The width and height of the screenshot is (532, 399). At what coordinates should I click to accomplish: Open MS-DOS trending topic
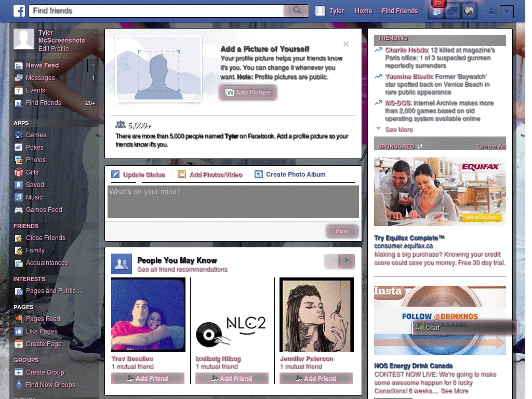pyautogui.click(x=398, y=103)
